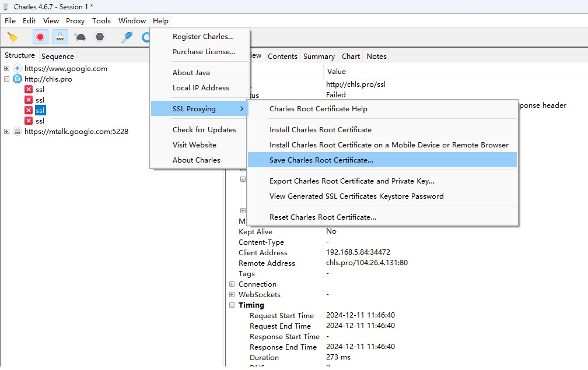Click the lightning icon beside www.google.com
Screen dimensions: 588x370
click(17, 69)
